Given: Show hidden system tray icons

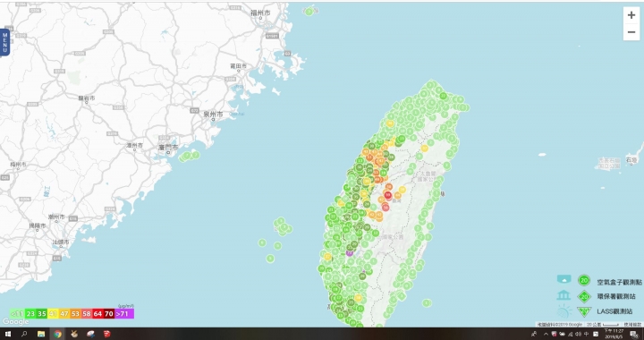Looking at the screenshot, I should pyautogui.click(x=546, y=334).
